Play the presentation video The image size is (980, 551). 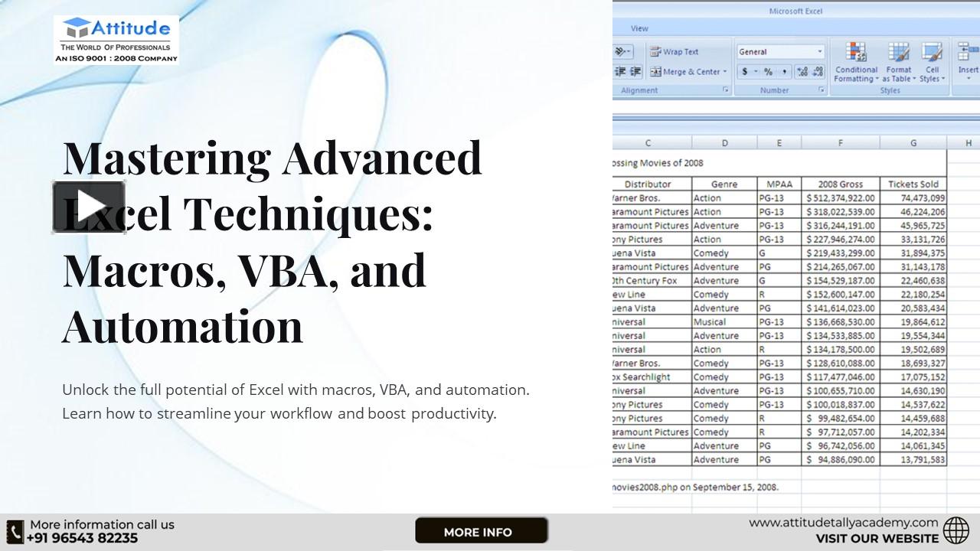89,207
